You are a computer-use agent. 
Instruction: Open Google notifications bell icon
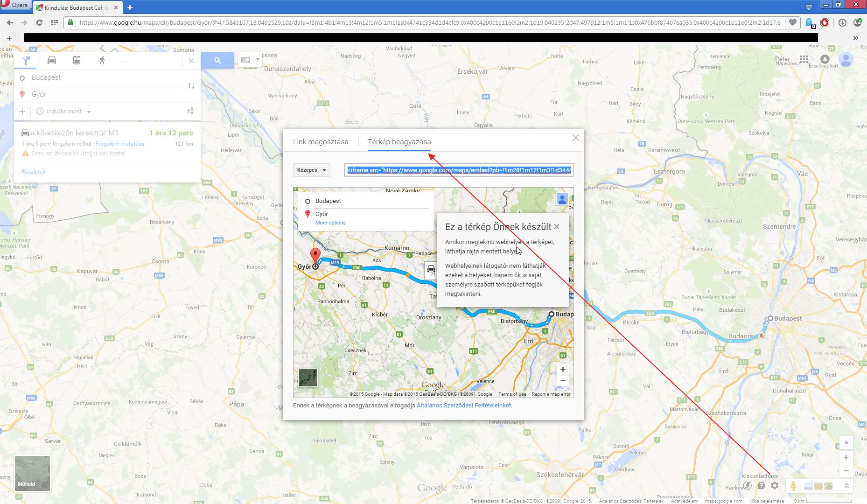coord(825,60)
